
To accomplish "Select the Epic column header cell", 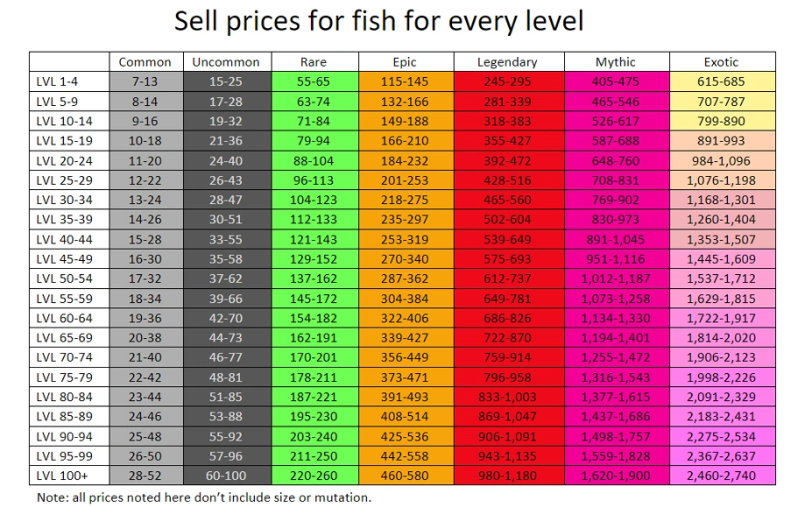I will 405,62.
